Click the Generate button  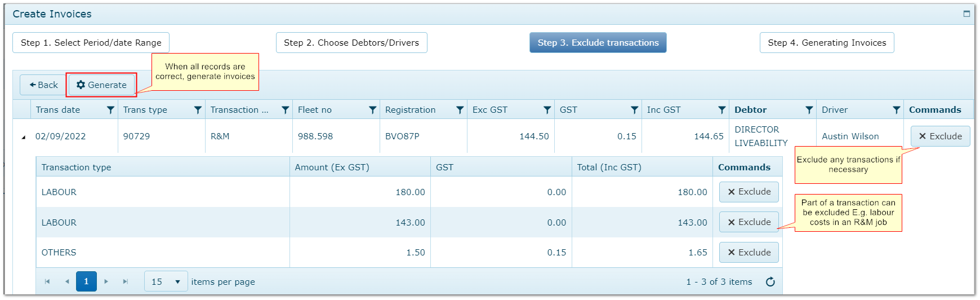(101, 85)
